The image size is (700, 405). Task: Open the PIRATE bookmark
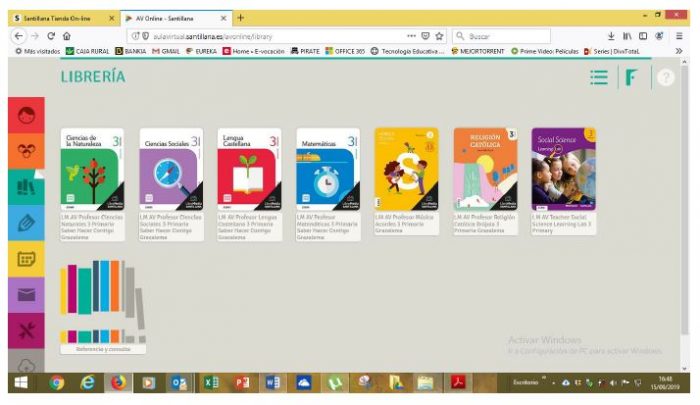[305, 51]
